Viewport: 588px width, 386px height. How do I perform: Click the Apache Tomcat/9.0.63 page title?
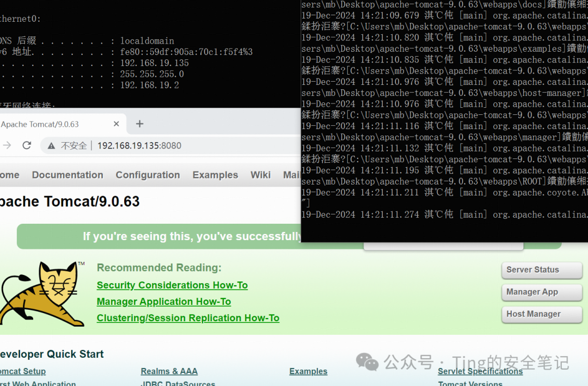[70, 201]
